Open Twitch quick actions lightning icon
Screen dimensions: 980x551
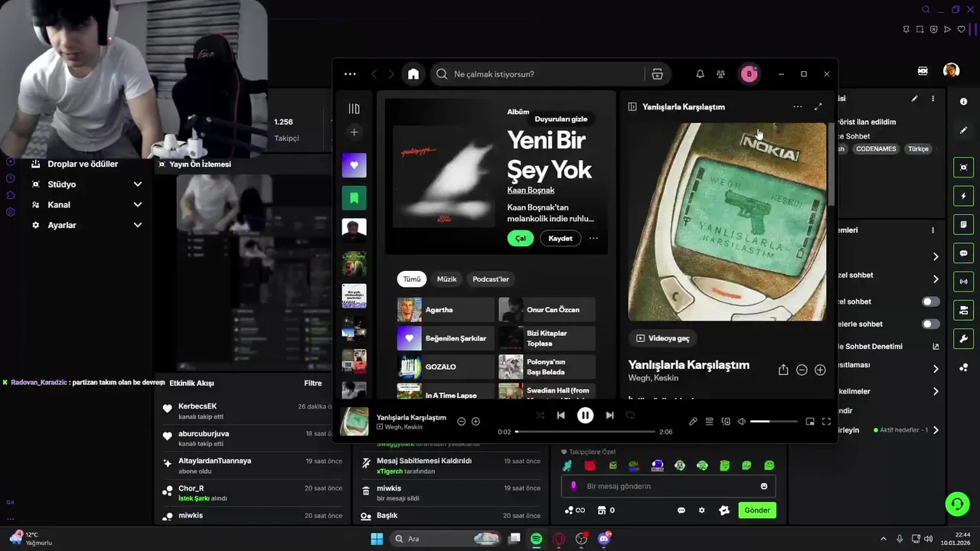click(x=963, y=196)
